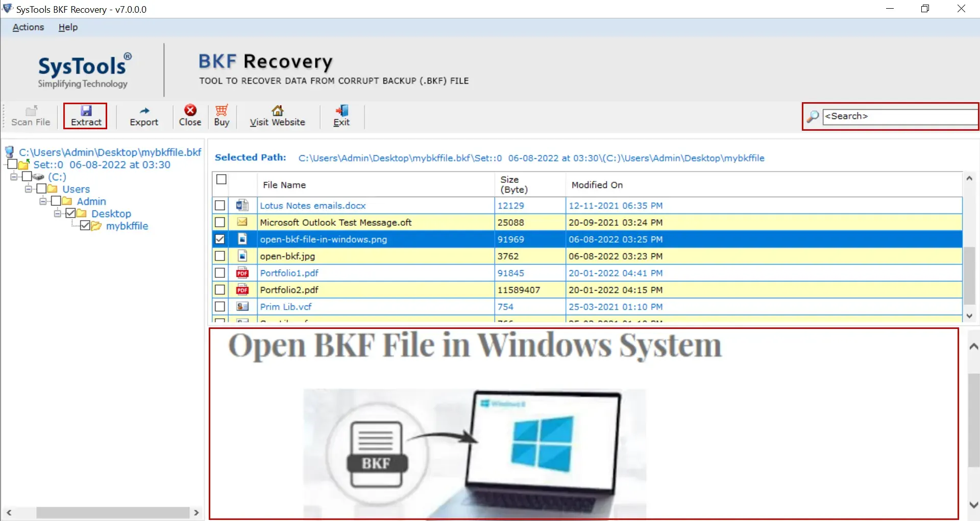Uncheck the Desktop tree checkbox
The image size is (980, 521).
70,213
